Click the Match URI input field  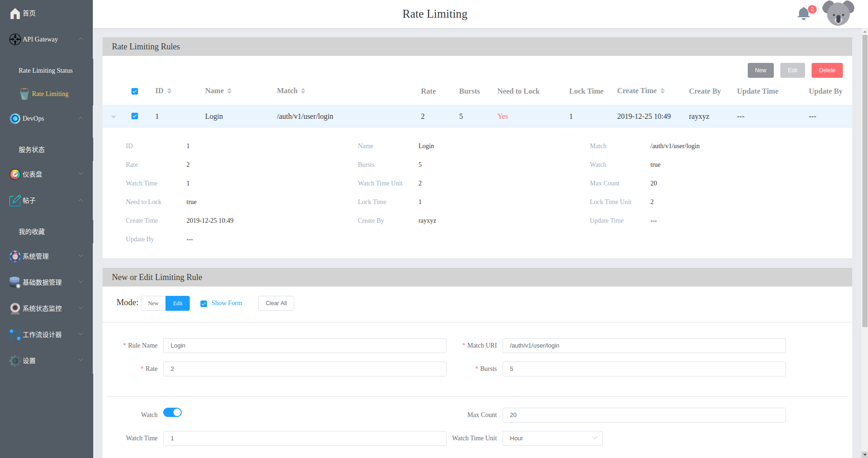[644, 346]
